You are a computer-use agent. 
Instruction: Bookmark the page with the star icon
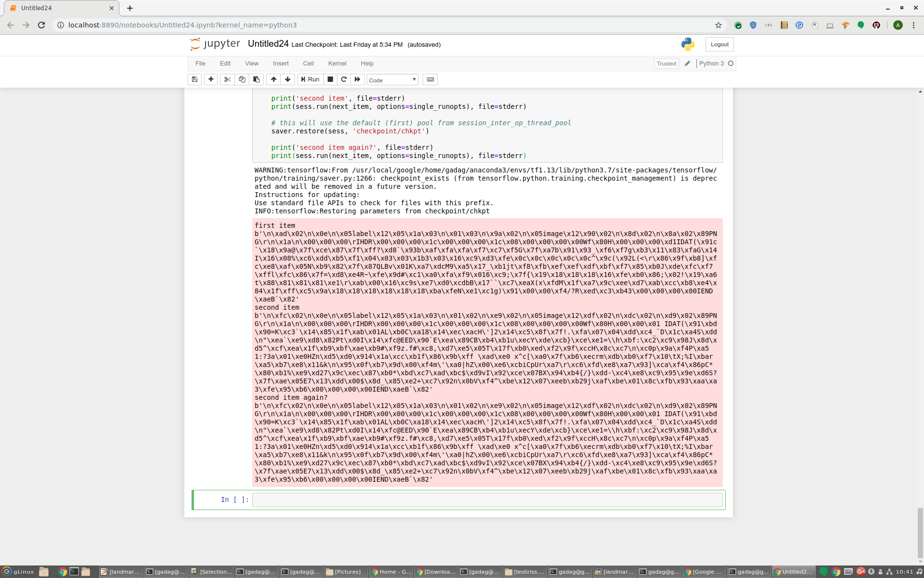(719, 25)
